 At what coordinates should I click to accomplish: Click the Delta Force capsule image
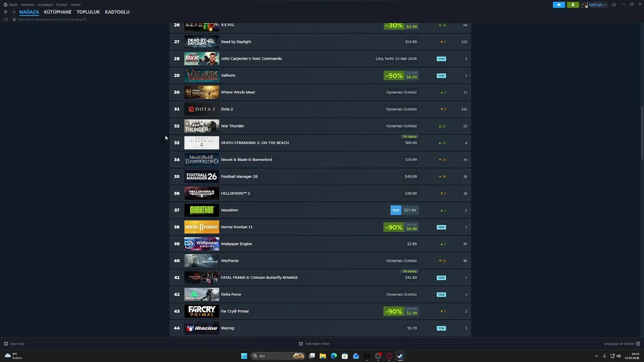click(201, 295)
